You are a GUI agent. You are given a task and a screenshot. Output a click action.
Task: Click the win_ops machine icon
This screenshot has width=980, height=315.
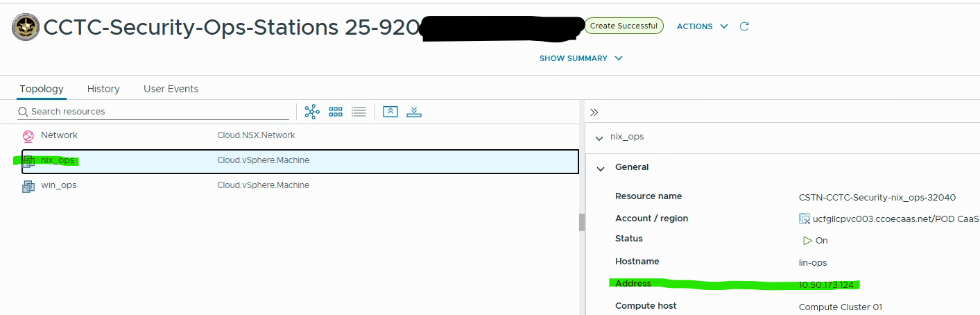coord(28,186)
